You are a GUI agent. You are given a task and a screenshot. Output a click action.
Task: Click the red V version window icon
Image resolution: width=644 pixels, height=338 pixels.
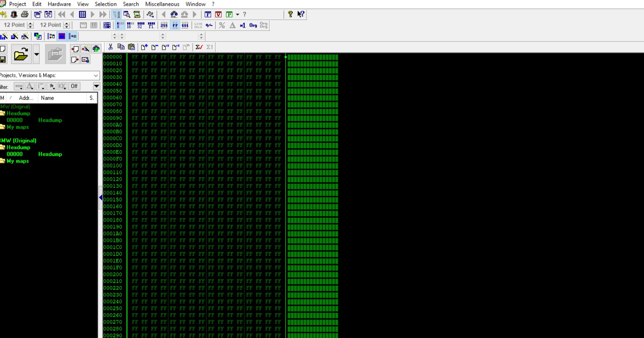point(218,15)
